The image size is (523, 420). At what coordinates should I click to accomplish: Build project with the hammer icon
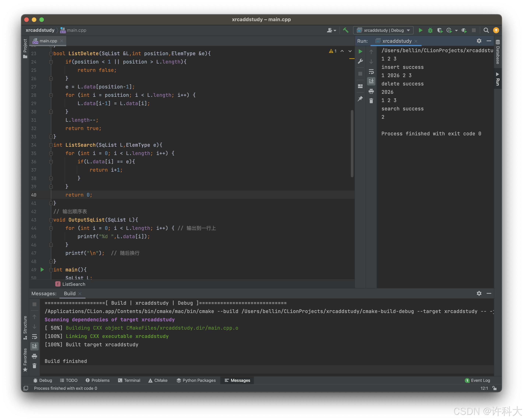(346, 30)
